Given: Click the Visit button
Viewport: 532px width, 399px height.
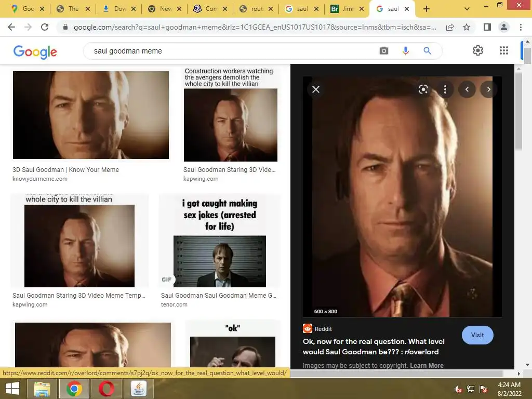Looking at the screenshot, I should pos(477,335).
